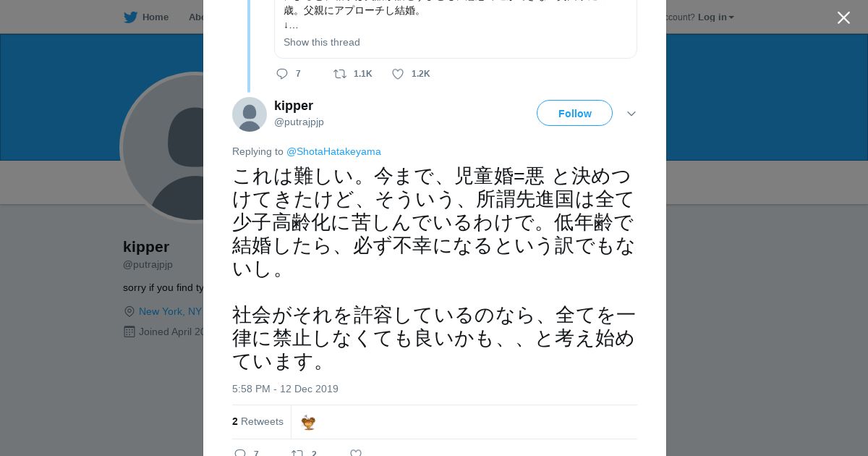Visit the @ShotaHatakeyama mention link
Screen dimensions: 868x456
333,151
